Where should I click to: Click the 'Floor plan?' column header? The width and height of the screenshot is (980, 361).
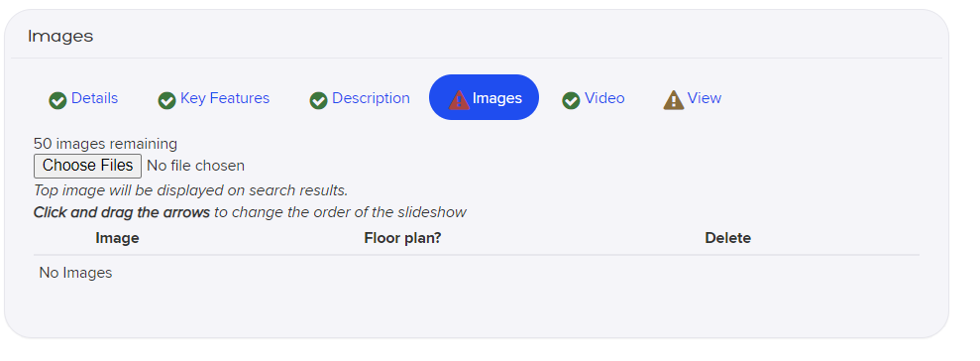pyautogui.click(x=402, y=238)
